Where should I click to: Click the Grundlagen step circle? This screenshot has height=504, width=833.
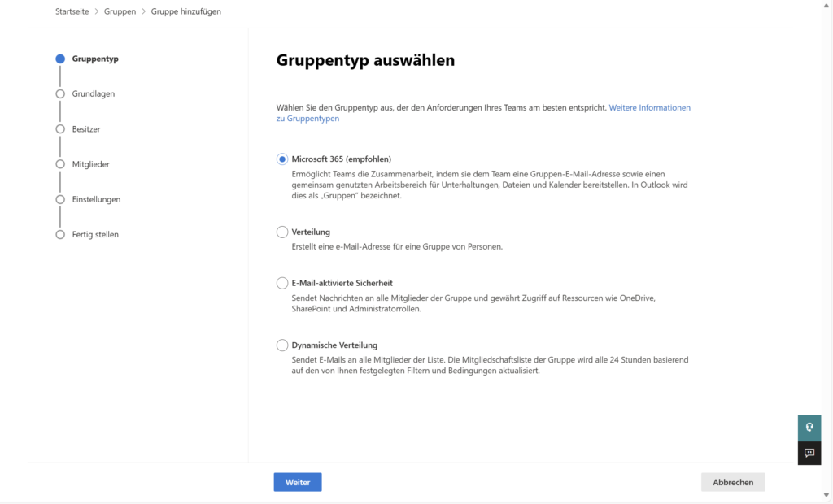point(59,93)
